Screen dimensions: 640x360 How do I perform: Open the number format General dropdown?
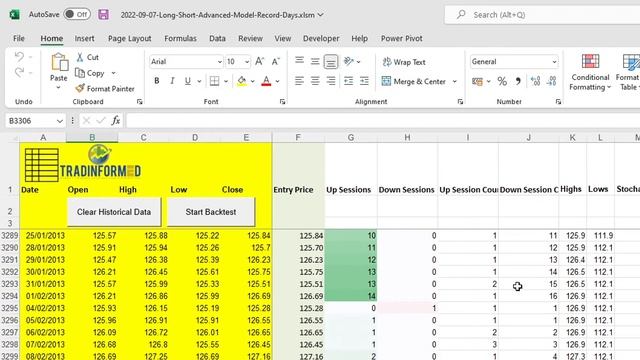[554, 62]
